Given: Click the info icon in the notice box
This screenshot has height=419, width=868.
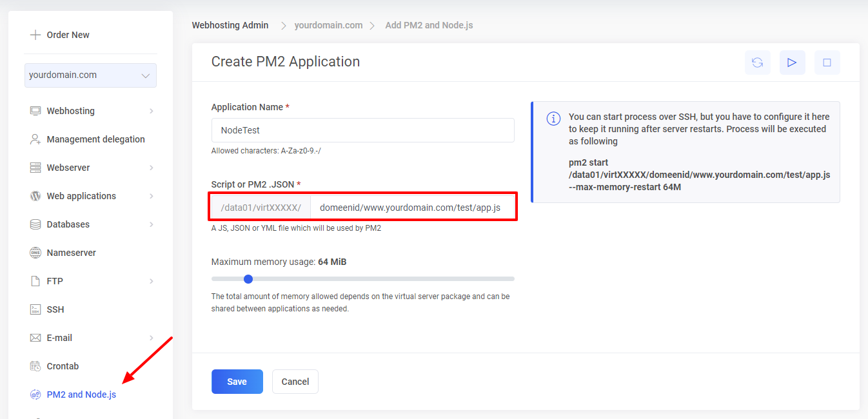Looking at the screenshot, I should (x=553, y=118).
